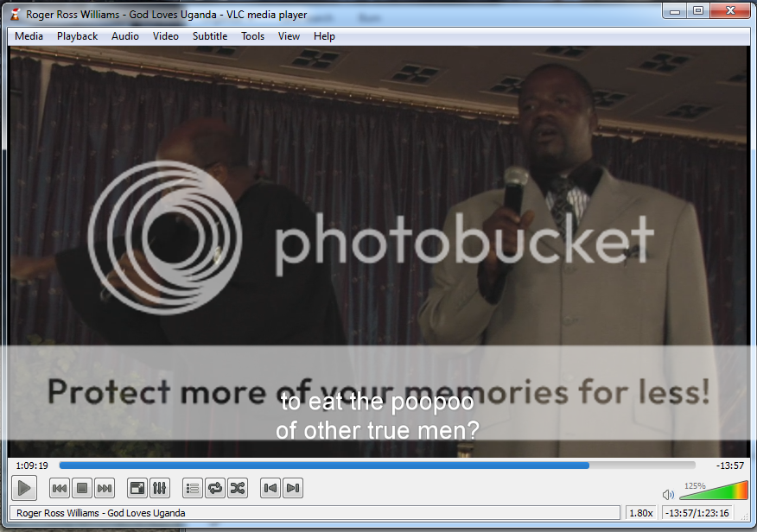Go to previous chapter button
Screen dimensions: 757x532
tap(270, 488)
